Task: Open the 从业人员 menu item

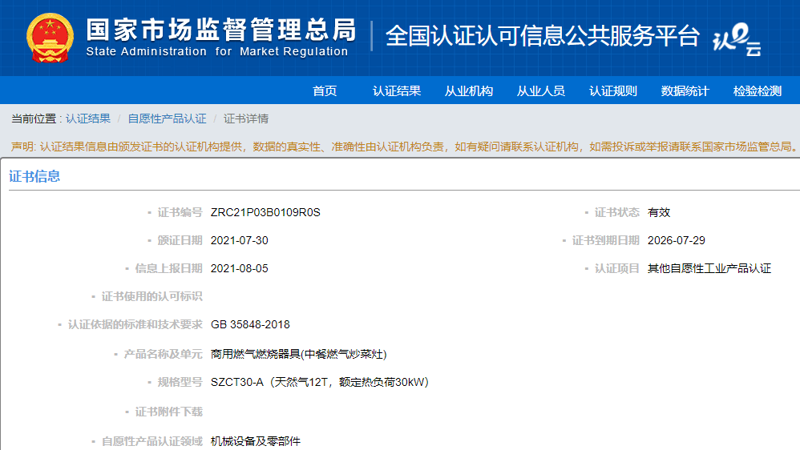Action: coord(540,91)
